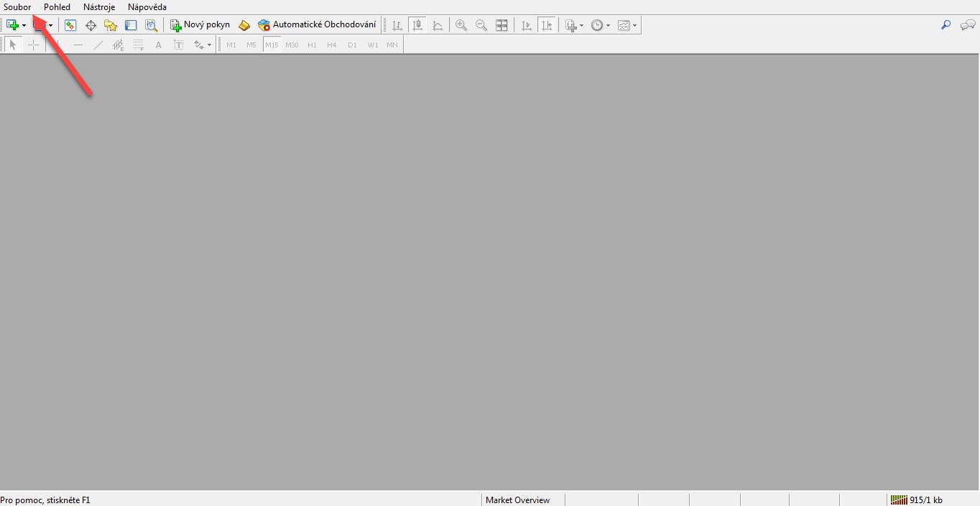Switch to candlestick chart icon

[x=417, y=25]
